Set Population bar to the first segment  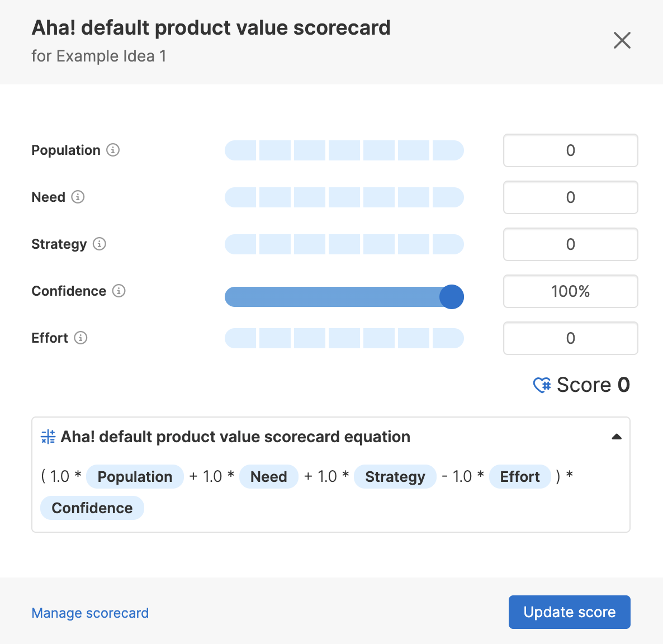click(x=241, y=150)
